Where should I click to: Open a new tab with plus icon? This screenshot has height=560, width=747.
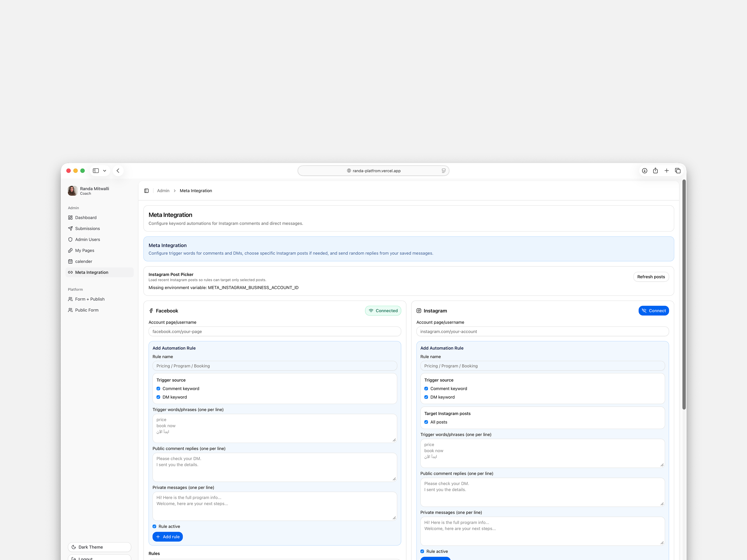(x=667, y=171)
